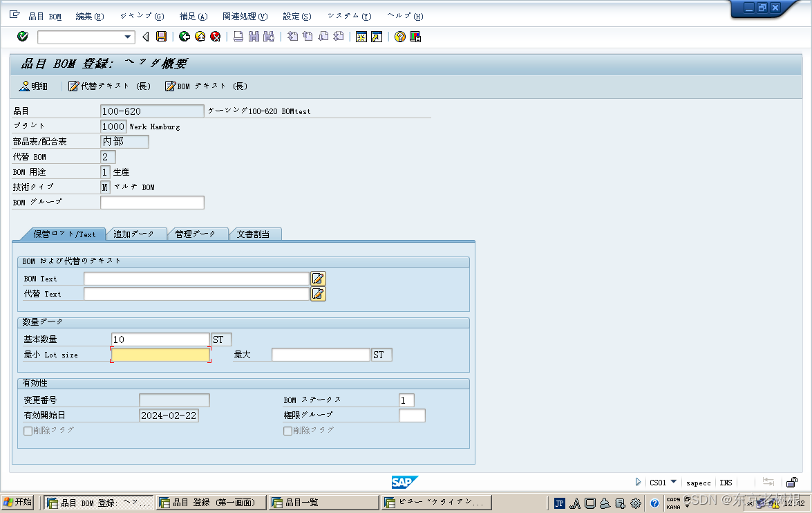Edit BOM Text with its pencil icon

[x=318, y=278]
